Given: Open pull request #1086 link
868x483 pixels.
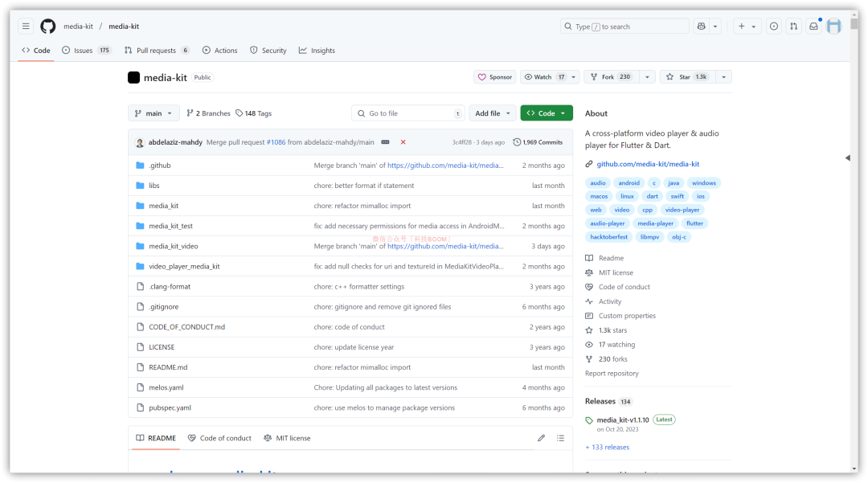Looking at the screenshot, I should [276, 142].
